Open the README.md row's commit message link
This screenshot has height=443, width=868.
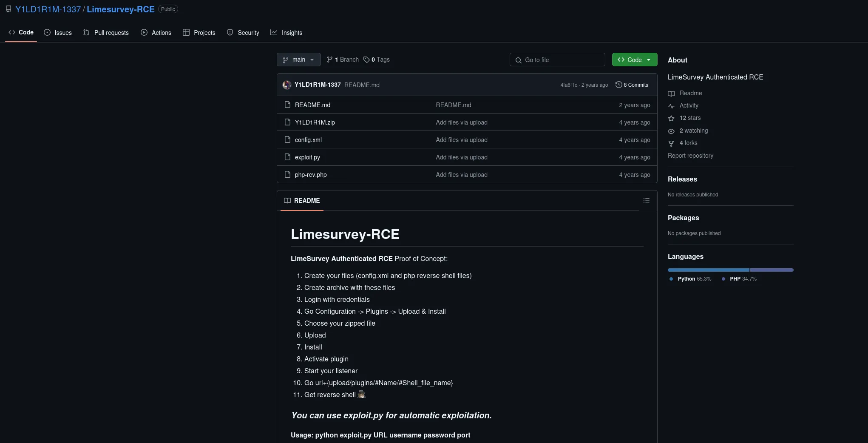[454, 105]
